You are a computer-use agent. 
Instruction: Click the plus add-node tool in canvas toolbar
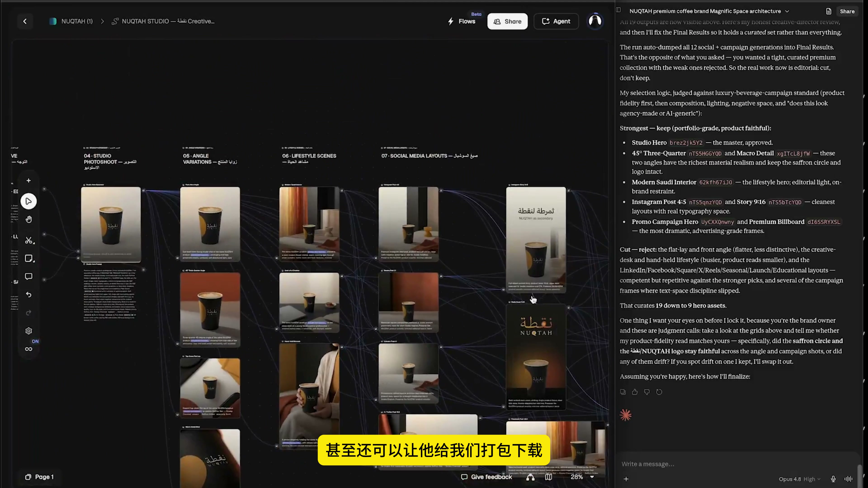tap(29, 181)
